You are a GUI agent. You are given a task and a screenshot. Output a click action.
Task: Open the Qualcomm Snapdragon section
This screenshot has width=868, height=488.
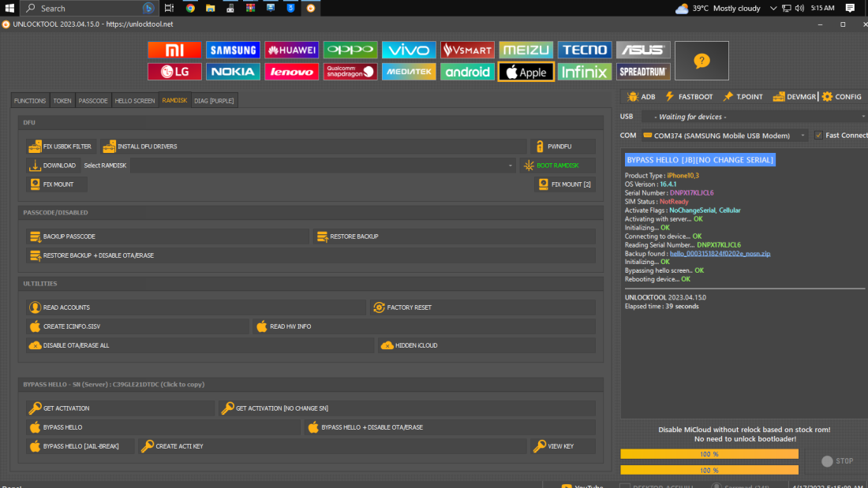[x=350, y=72]
